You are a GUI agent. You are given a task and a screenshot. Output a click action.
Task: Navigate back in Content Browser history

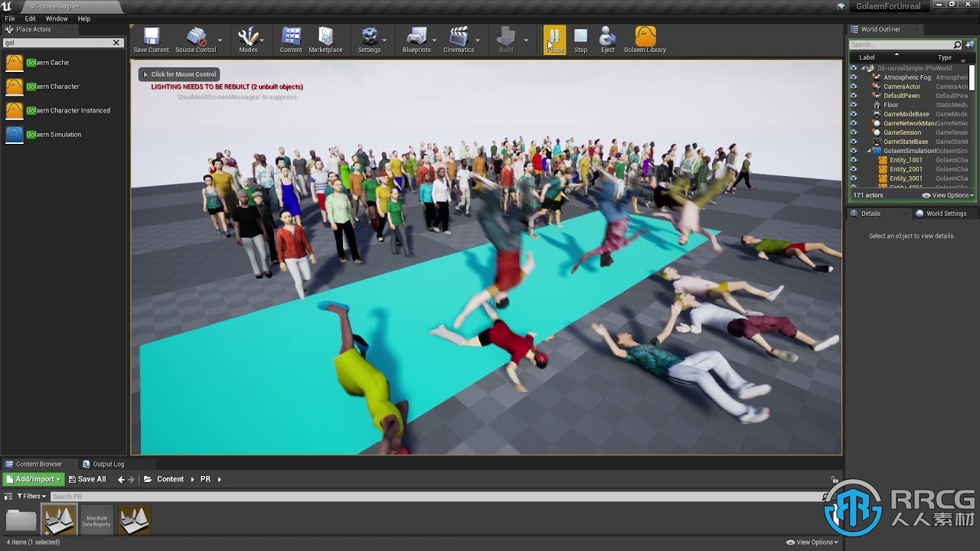click(121, 479)
